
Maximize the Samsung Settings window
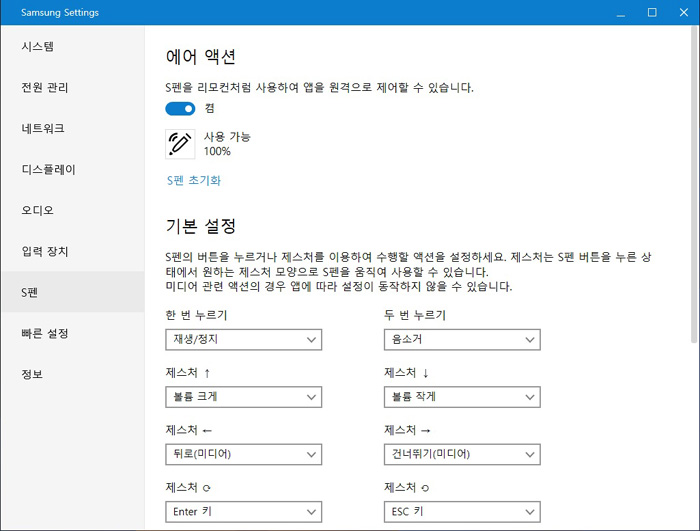652,13
